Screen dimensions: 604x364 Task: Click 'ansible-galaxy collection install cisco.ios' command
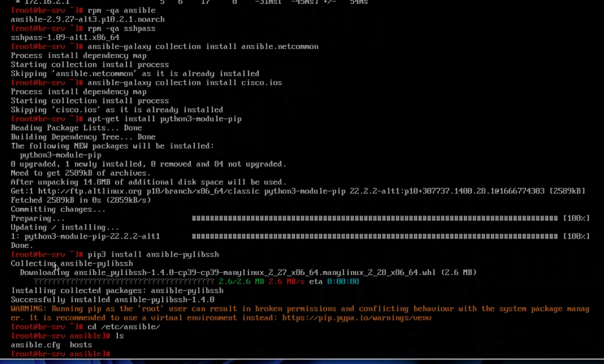185,83
